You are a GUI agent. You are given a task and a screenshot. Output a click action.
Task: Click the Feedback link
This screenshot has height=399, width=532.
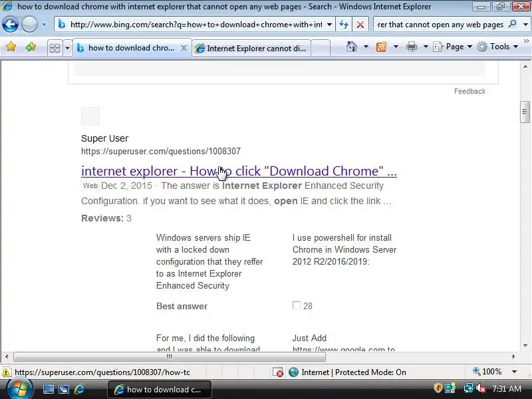pos(469,91)
